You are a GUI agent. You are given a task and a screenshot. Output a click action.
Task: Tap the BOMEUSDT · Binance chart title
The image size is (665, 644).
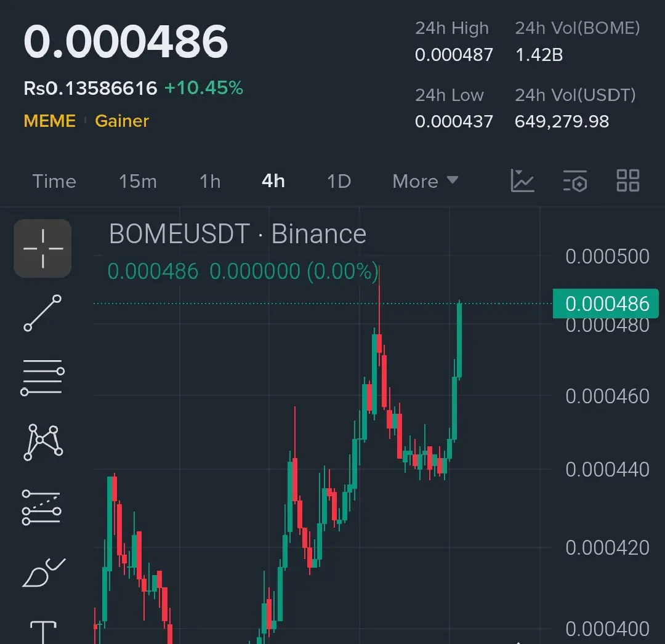[238, 233]
